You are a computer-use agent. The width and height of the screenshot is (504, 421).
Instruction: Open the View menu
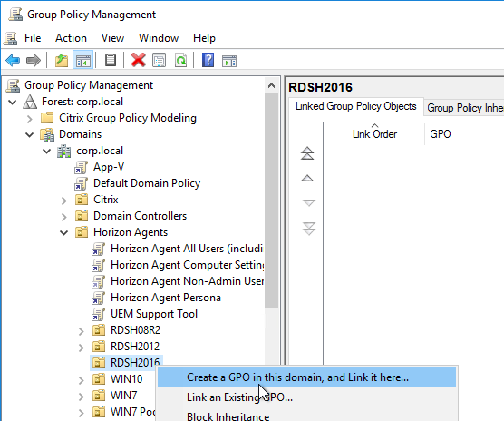pos(112,38)
